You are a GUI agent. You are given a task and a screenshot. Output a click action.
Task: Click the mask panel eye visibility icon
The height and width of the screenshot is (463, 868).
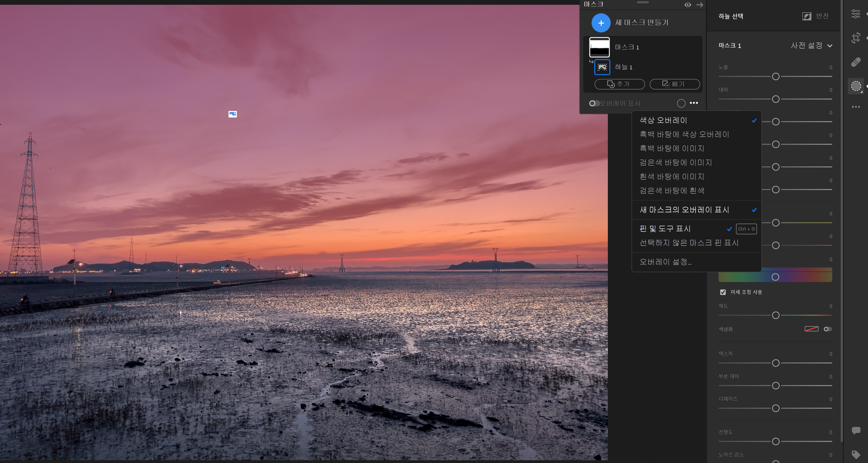tap(688, 5)
